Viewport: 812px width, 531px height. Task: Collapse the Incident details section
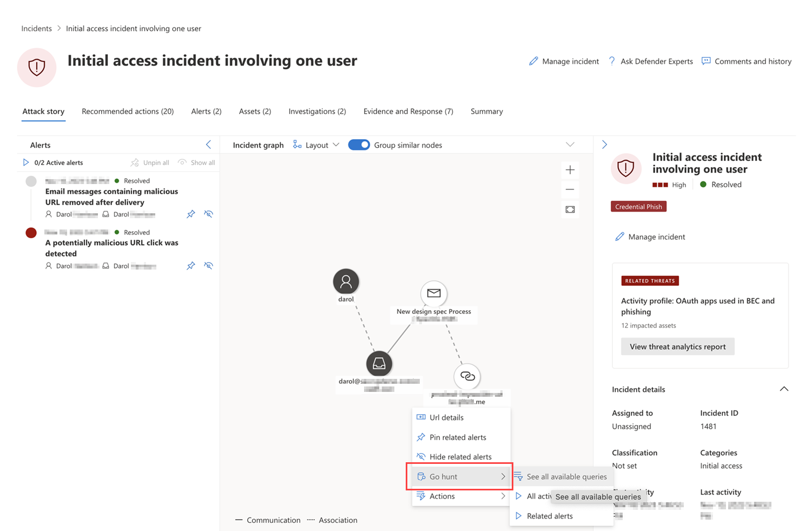(x=784, y=389)
